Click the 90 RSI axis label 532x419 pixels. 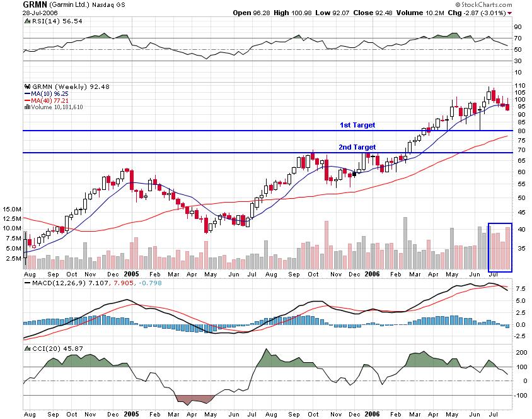[518, 27]
